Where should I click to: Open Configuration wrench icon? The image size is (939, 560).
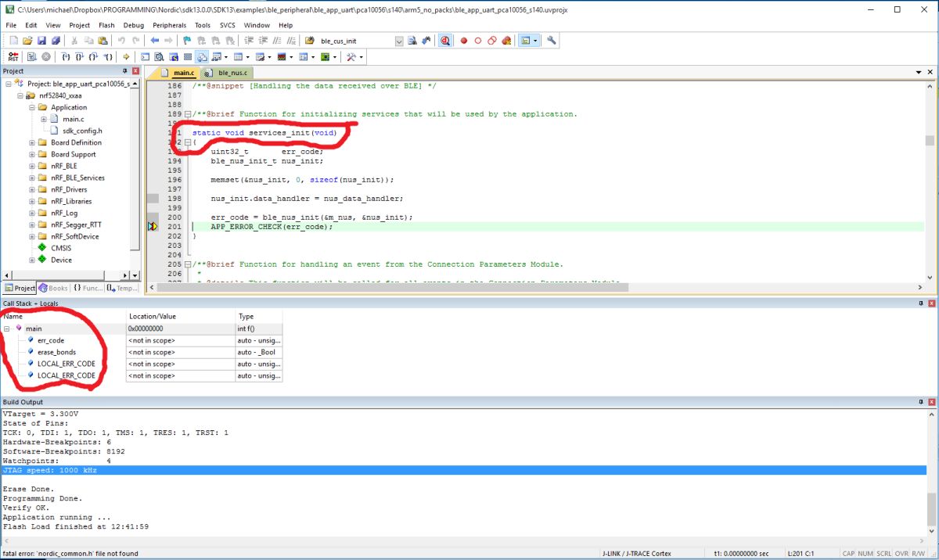coord(552,41)
